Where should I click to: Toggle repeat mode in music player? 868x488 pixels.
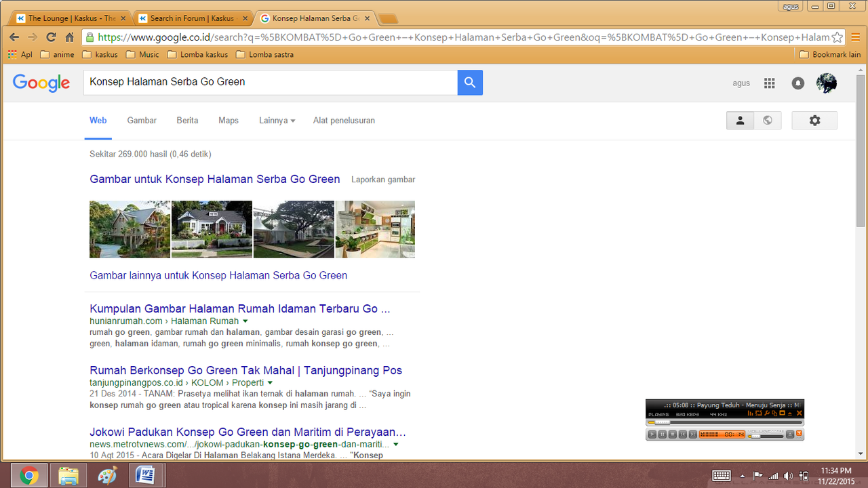(x=759, y=413)
